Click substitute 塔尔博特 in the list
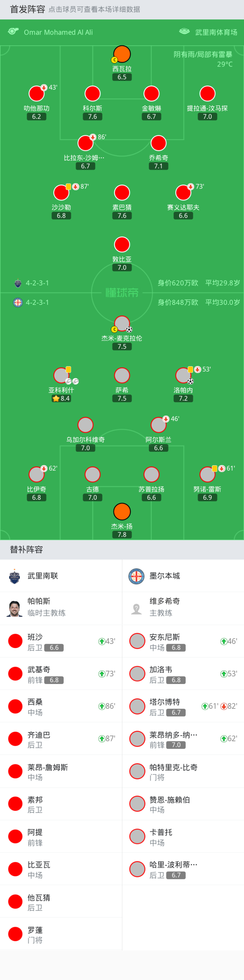244x980 pixels. (x=183, y=706)
